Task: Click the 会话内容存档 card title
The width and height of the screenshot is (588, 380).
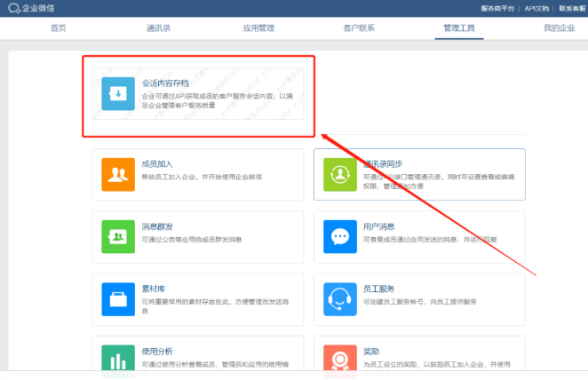Action: 165,82
